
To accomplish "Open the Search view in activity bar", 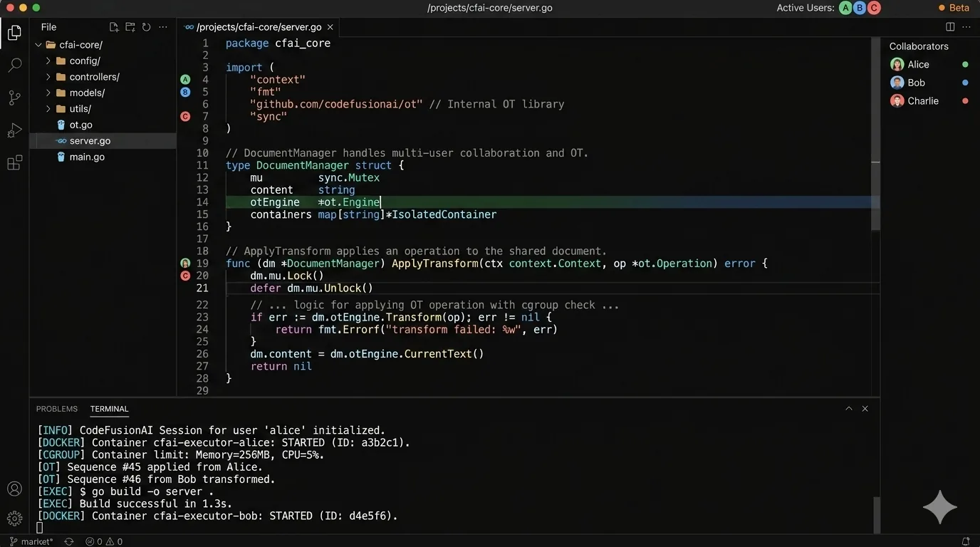I will tap(14, 66).
